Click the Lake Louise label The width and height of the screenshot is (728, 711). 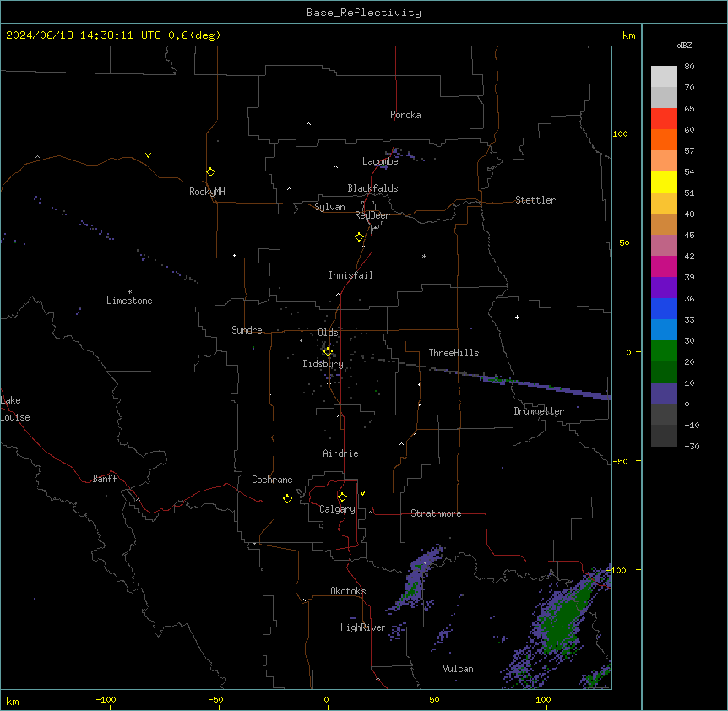point(15,409)
